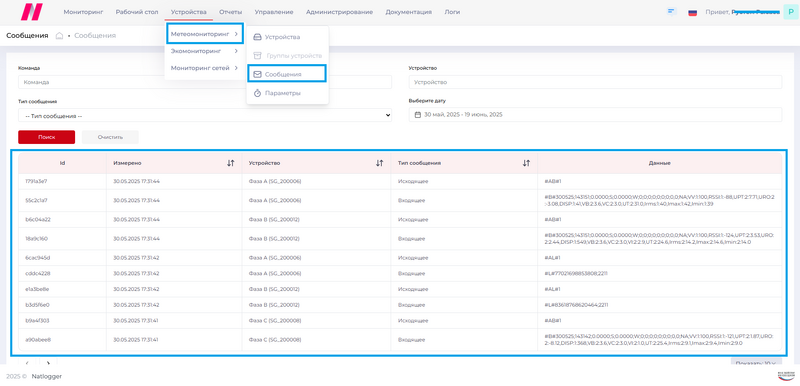Click Фаза C device in row b9a4f303
Viewport: 800px width, 386px height.
coord(274,321)
